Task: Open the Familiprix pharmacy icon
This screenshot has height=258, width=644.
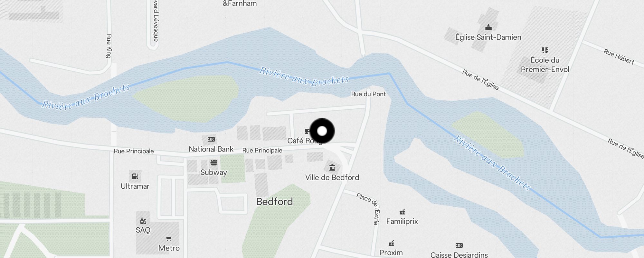Action: tap(402, 212)
